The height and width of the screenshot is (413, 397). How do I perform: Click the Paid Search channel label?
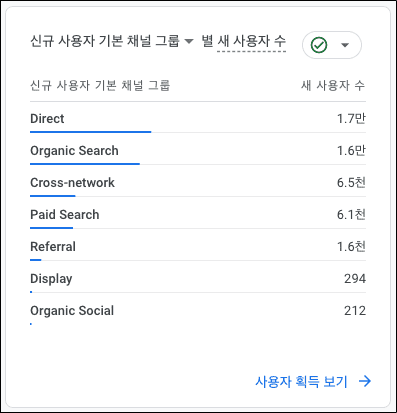(65, 215)
